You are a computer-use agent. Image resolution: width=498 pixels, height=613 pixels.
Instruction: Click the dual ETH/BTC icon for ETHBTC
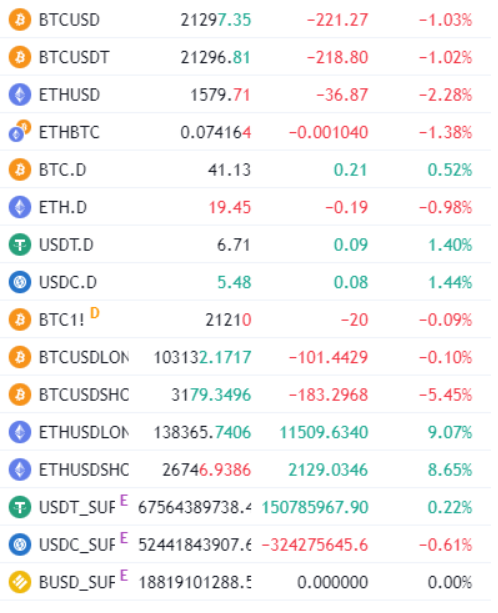[20, 131]
